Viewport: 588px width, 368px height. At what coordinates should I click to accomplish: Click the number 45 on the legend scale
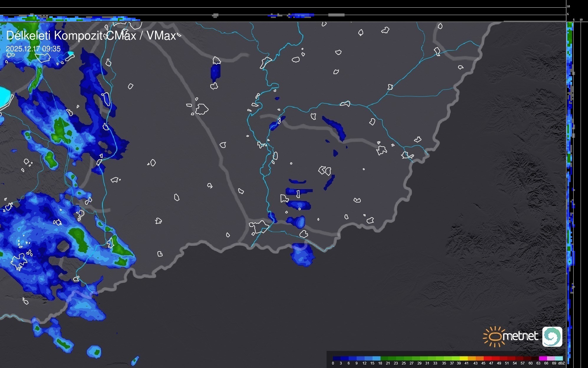[x=483, y=363]
